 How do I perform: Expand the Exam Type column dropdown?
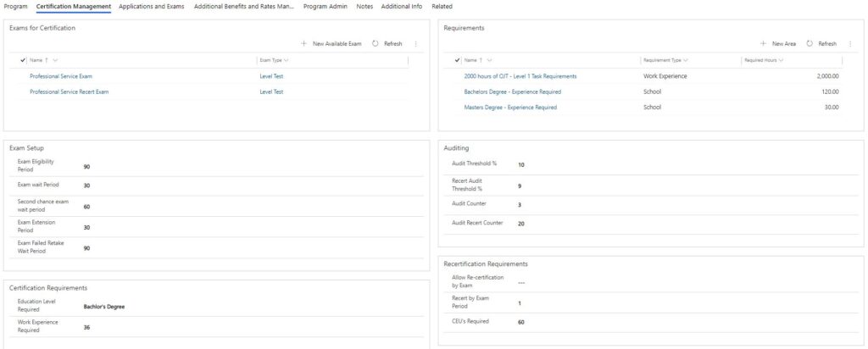tap(287, 60)
